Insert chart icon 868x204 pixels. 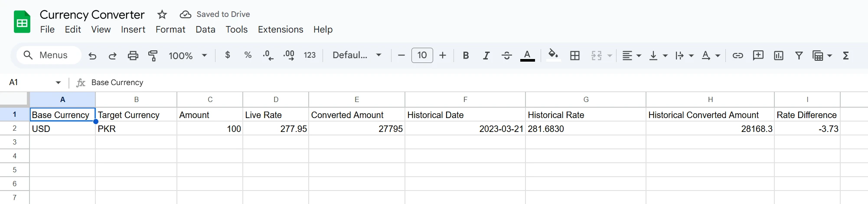click(x=779, y=56)
